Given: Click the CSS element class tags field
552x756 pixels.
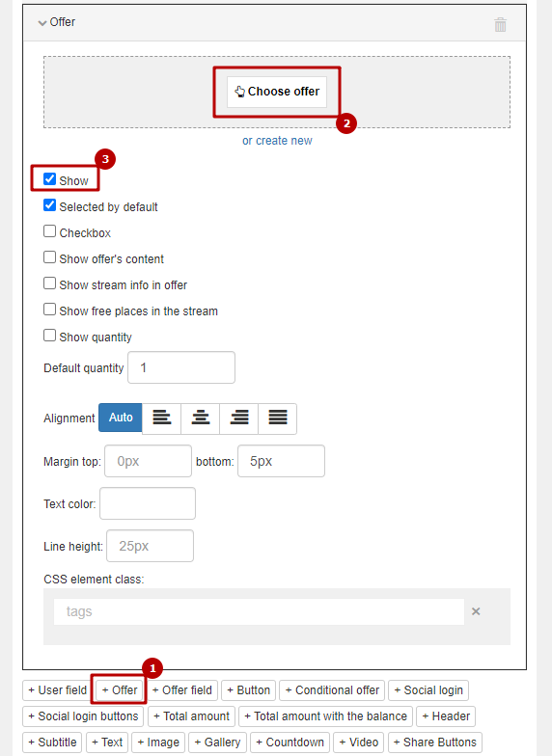Looking at the screenshot, I should 259,611.
